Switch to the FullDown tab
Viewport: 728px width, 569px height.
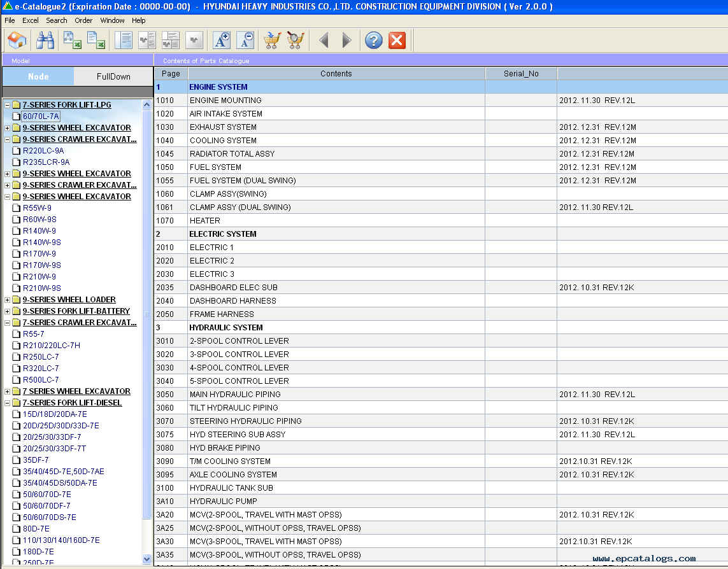[x=113, y=76]
